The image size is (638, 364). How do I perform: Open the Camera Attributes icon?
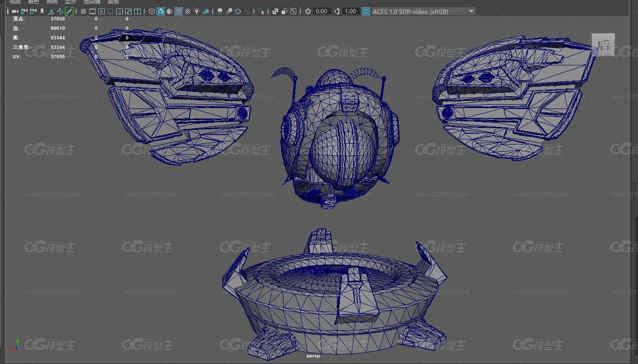click(x=33, y=11)
